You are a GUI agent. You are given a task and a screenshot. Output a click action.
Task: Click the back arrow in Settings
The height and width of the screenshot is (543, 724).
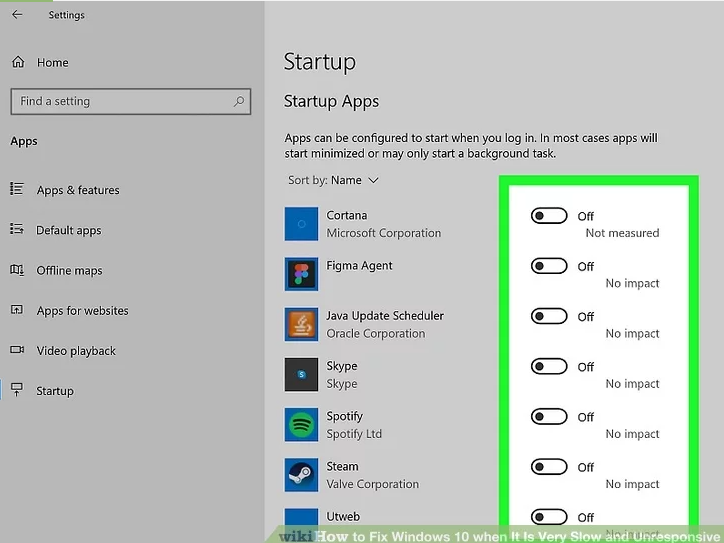pos(17,15)
